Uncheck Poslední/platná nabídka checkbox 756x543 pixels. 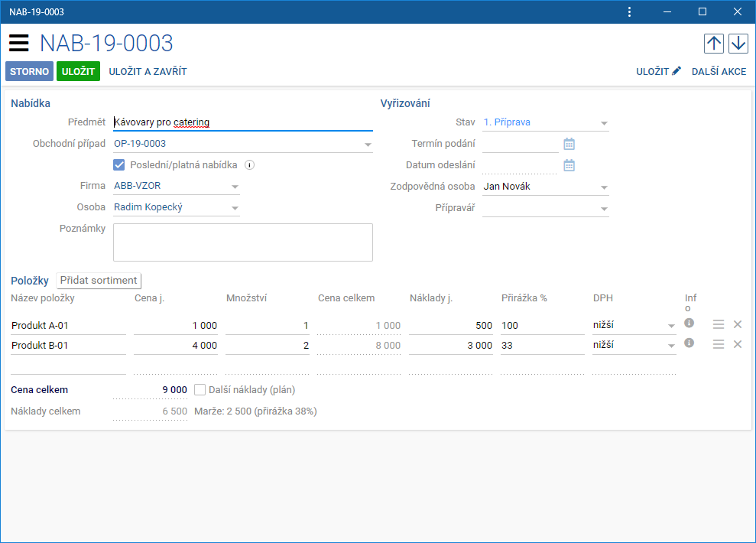point(119,165)
